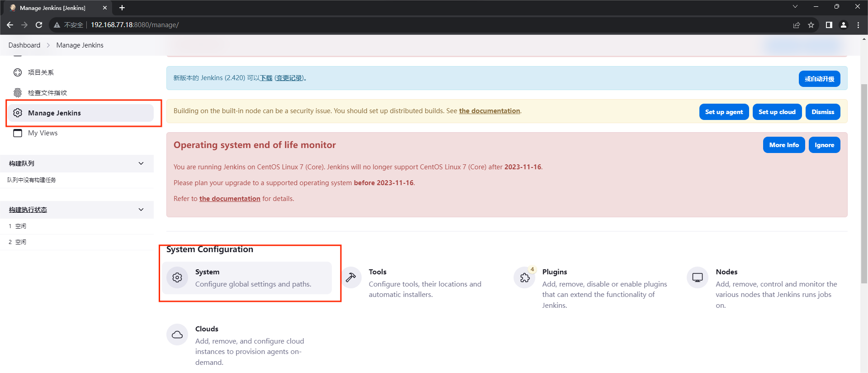Reload the page with refresh icon

tap(39, 25)
